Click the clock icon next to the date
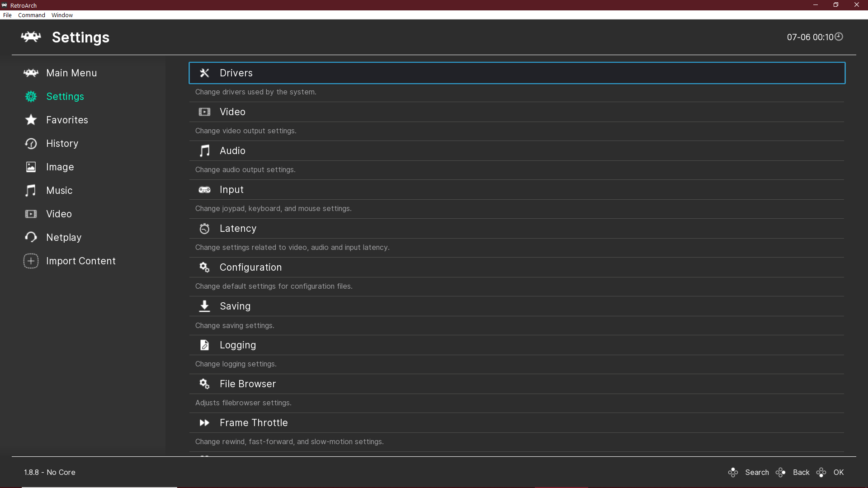The width and height of the screenshot is (868, 488). [x=839, y=37]
